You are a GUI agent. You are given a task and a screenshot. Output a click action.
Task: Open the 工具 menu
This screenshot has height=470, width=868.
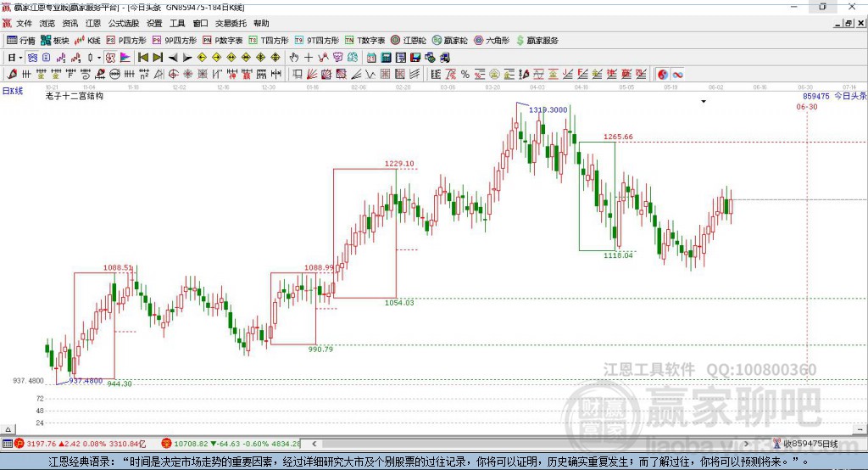point(177,23)
